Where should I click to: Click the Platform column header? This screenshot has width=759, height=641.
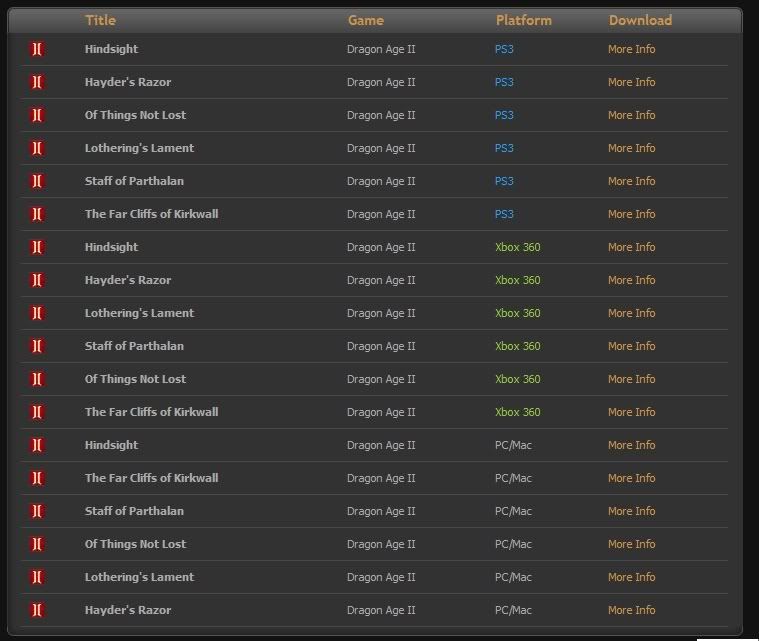pos(524,20)
